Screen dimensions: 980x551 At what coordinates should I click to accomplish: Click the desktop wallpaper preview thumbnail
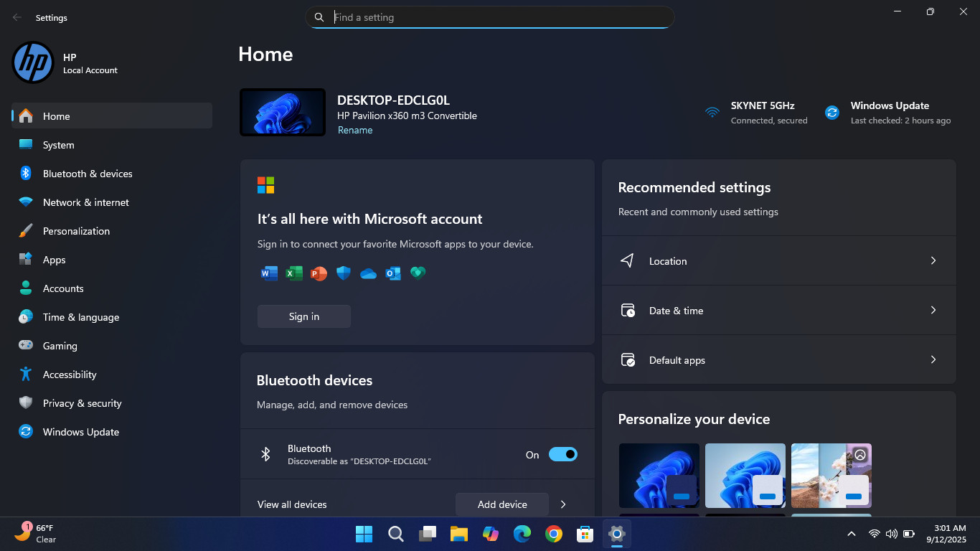tap(283, 112)
